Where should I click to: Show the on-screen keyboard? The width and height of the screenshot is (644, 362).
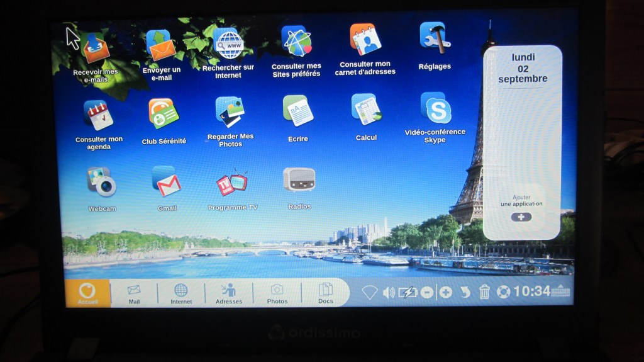coord(560,291)
